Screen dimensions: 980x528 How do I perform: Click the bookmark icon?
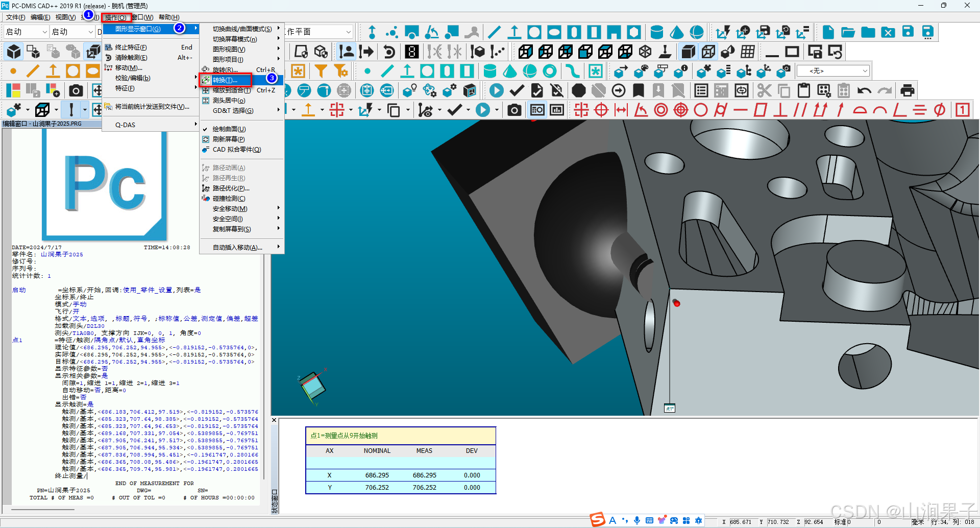pyautogui.click(x=638, y=90)
